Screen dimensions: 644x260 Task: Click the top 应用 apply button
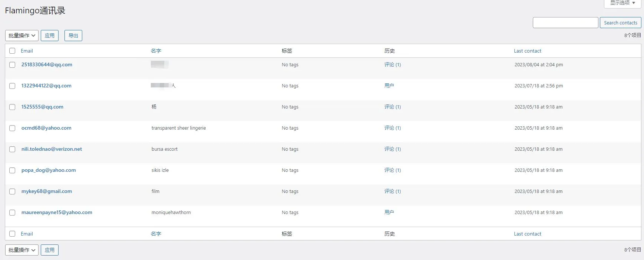pos(49,36)
